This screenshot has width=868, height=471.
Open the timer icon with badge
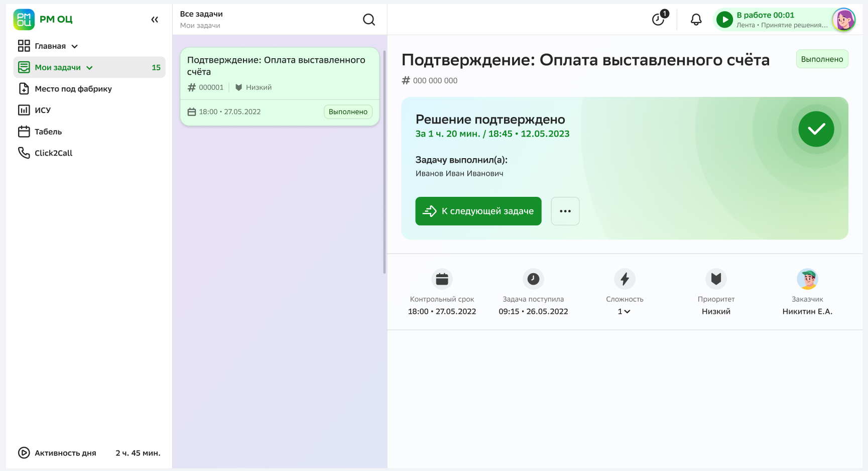[x=659, y=19]
